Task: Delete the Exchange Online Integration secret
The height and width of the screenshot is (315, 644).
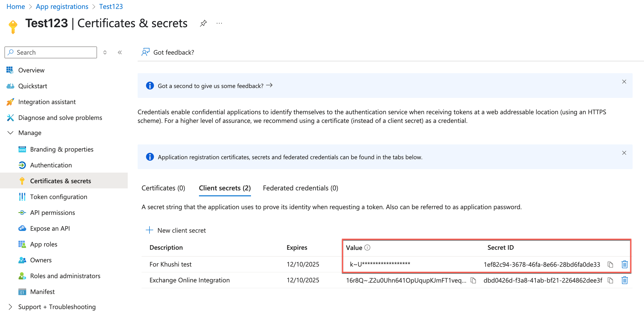Action: click(x=624, y=280)
